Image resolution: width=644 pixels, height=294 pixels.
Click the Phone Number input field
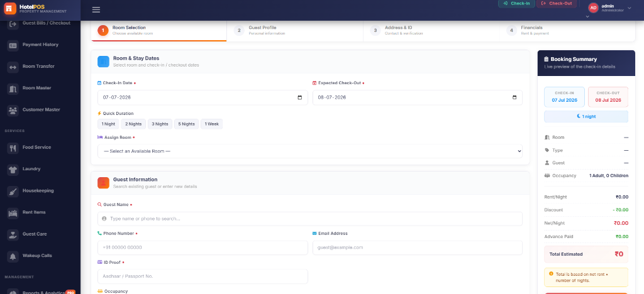(x=203, y=248)
